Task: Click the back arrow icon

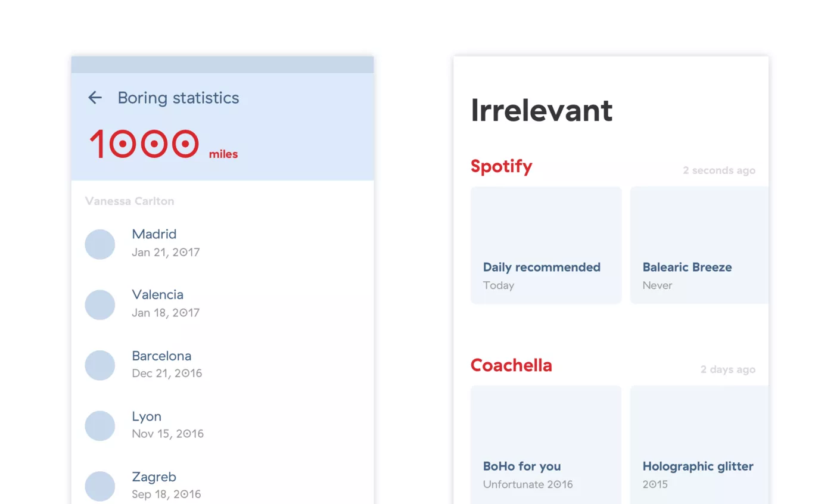Action: (x=95, y=98)
